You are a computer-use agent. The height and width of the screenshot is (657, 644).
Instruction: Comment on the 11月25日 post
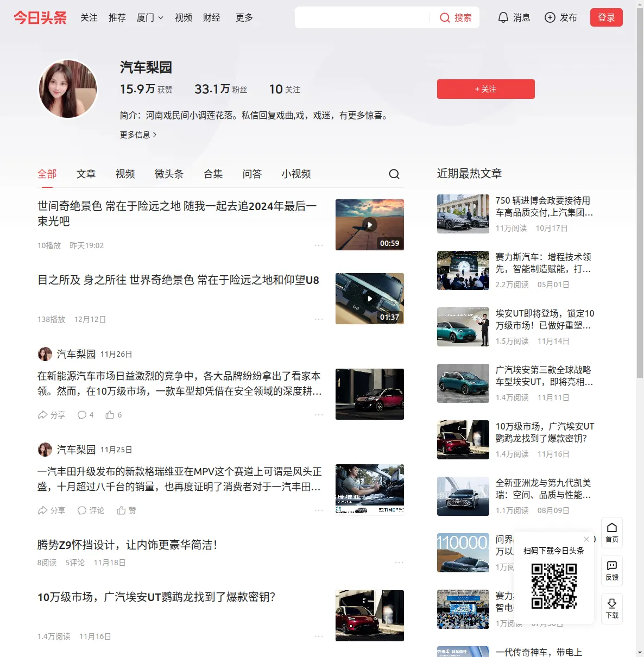(x=91, y=510)
